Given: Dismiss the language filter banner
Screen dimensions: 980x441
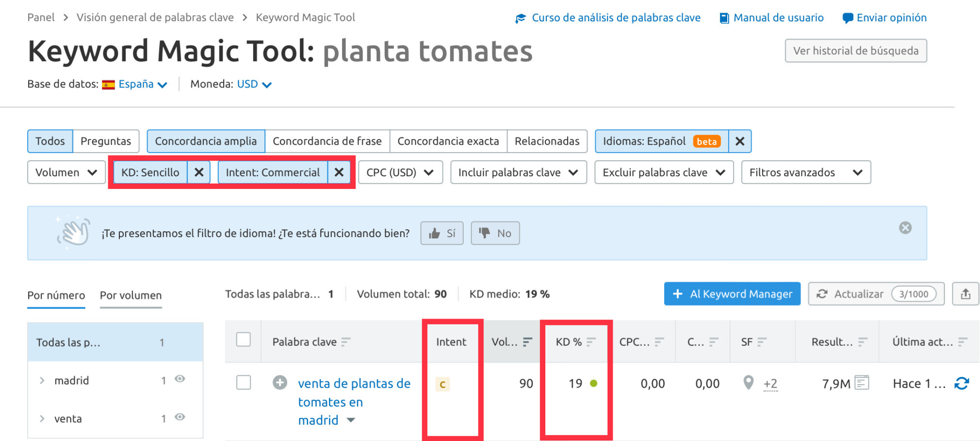Looking at the screenshot, I should coord(905,228).
